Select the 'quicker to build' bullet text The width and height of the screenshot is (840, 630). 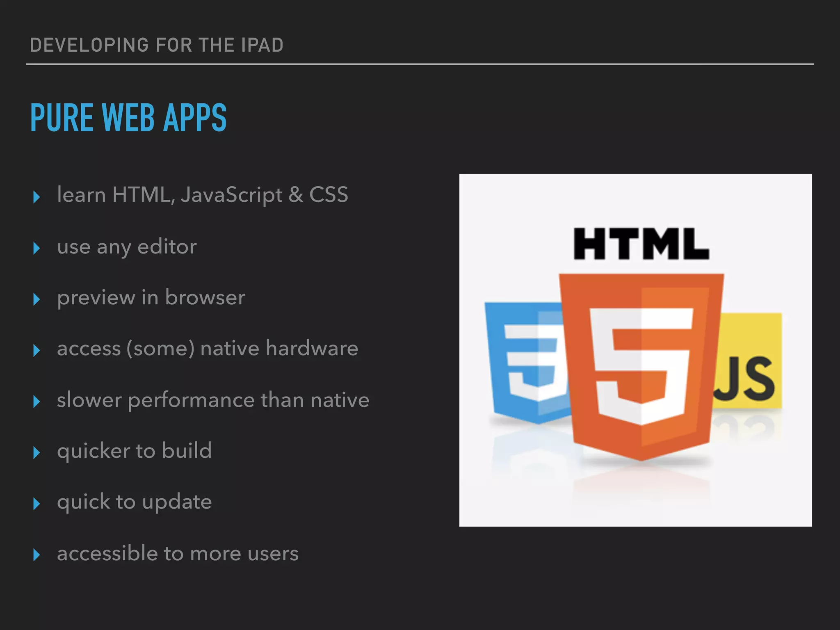coord(134,451)
